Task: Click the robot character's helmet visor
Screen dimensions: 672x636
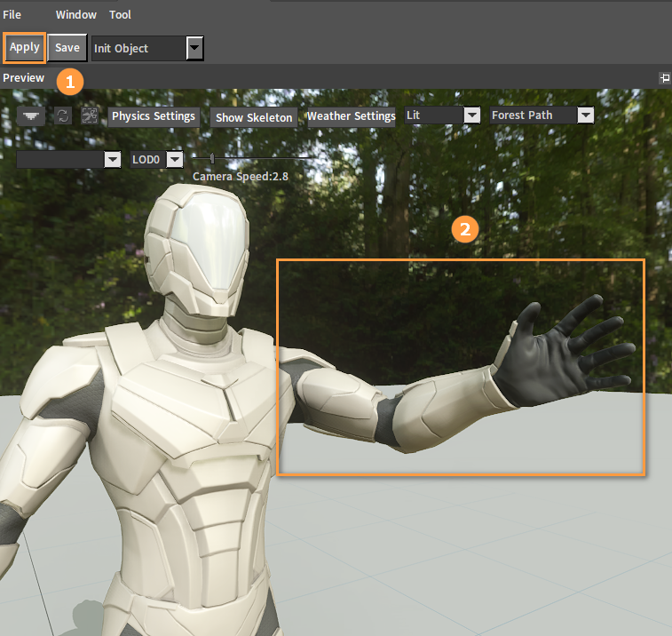Action: (x=210, y=242)
